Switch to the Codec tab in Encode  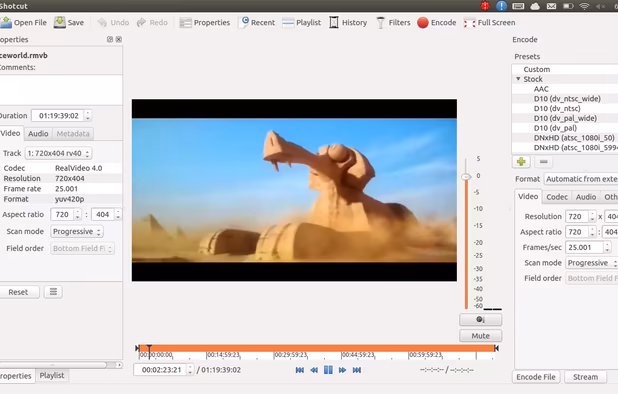(x=557, y=197)
